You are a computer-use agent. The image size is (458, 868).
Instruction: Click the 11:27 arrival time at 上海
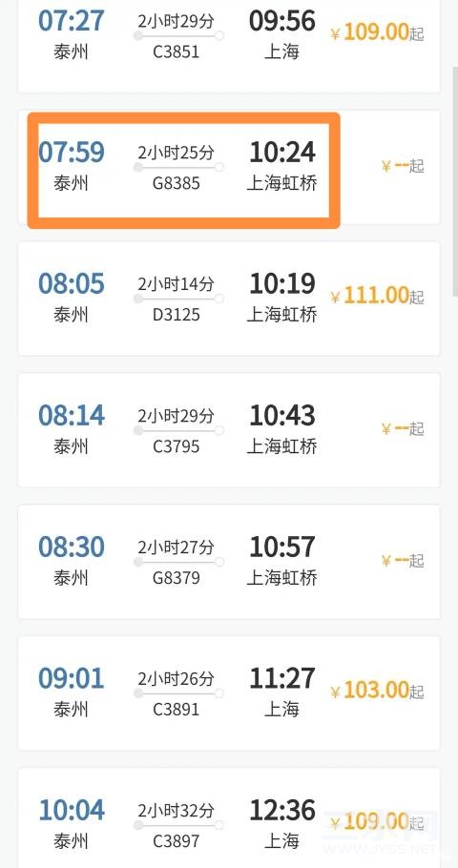tap(282, 679)
